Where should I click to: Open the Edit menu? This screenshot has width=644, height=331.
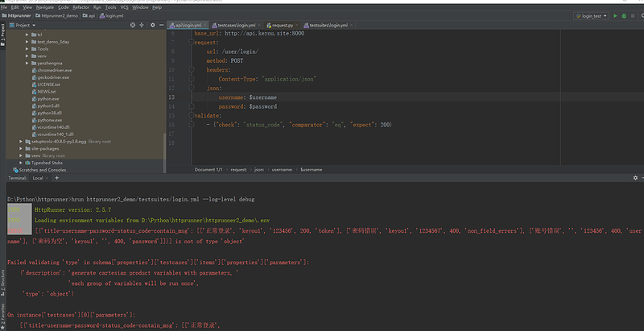point(14,7)
